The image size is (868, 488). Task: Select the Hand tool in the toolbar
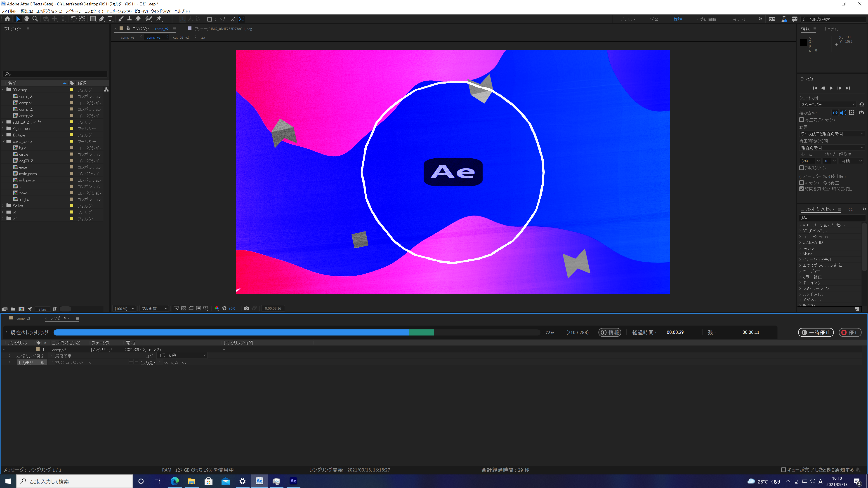tap(27, 19)
